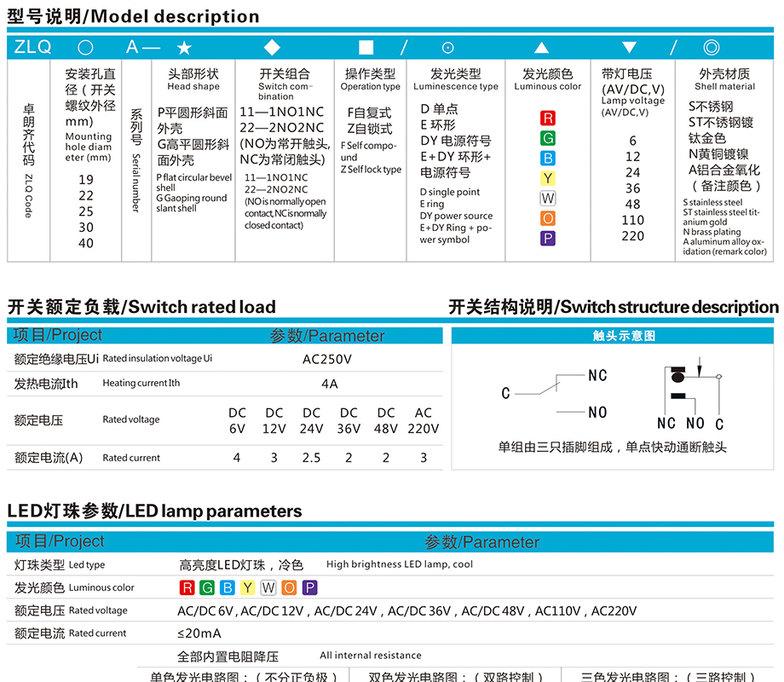Click the upward triangle above Luminous color
Screen dimensions: 784x682
pyautogui.click(x=541, y=48)
